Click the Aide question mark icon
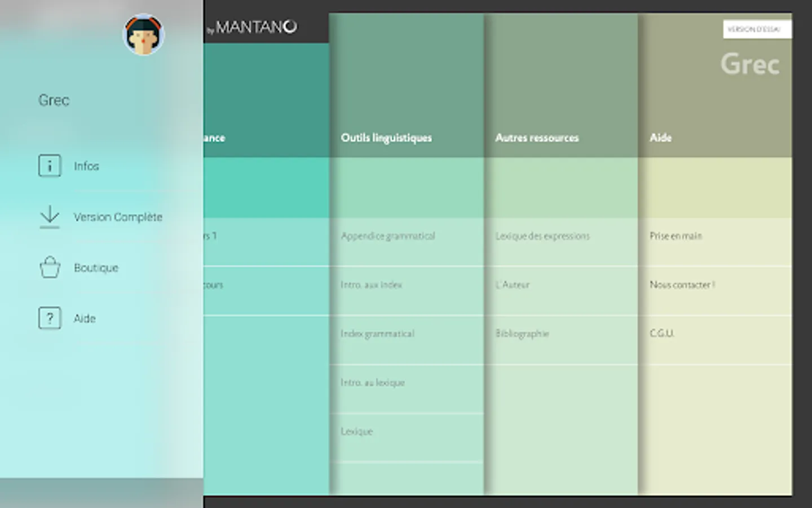The height and width of the screenshot is (508, 812). pyautogui.click(x=50, y=318)
